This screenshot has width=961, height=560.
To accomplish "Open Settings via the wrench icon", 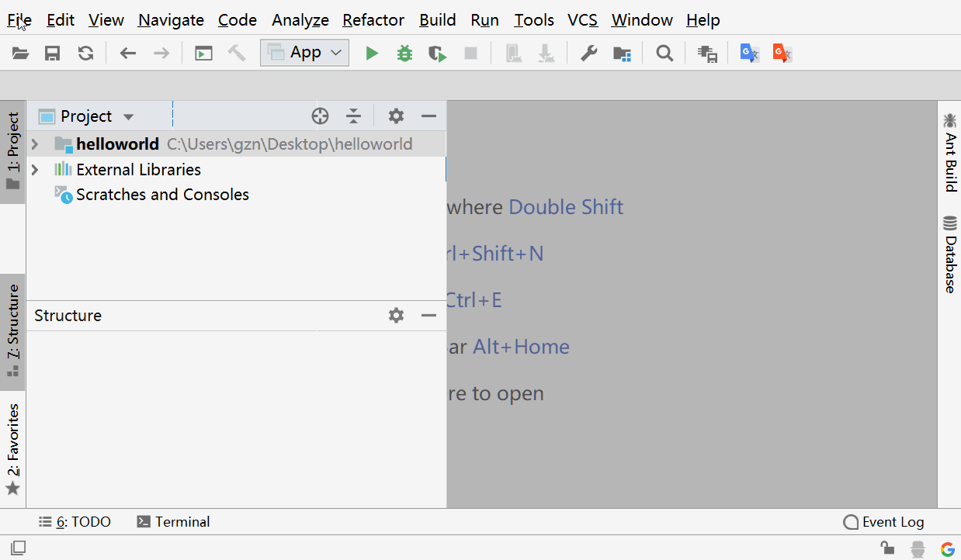I will (x=589, y=54).
